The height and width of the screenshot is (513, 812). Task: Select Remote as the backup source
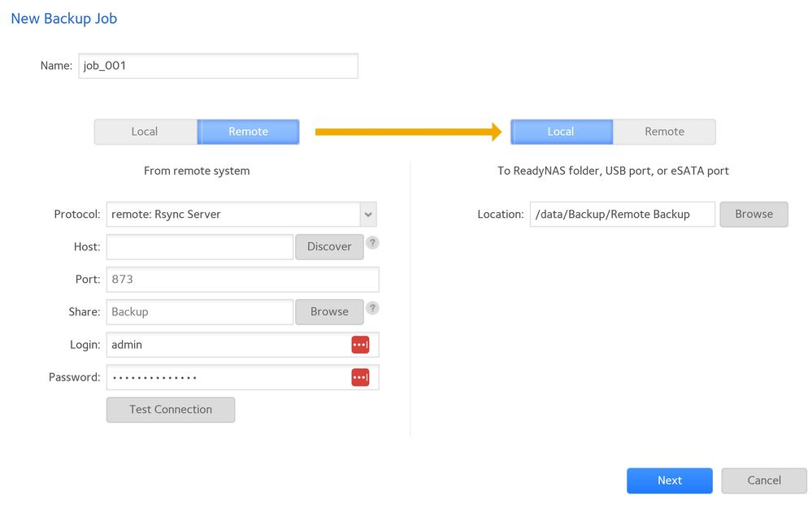(248, 132)
